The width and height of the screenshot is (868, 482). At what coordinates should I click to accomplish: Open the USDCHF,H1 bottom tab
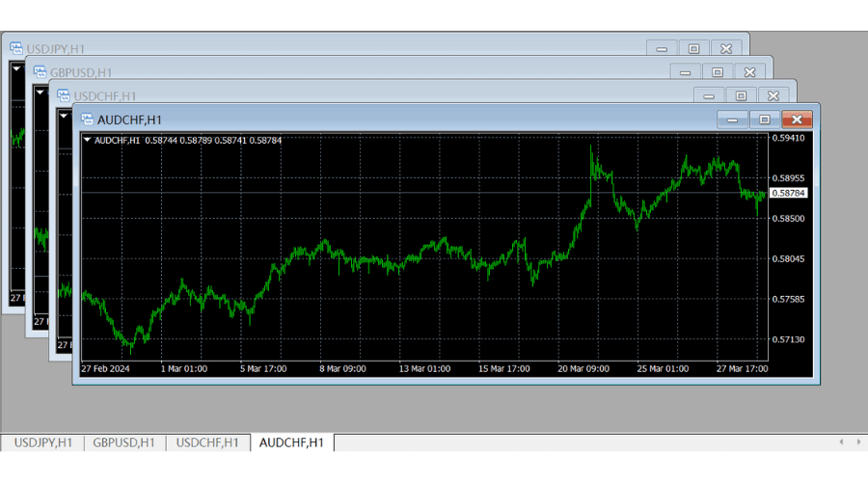(207, 442)
